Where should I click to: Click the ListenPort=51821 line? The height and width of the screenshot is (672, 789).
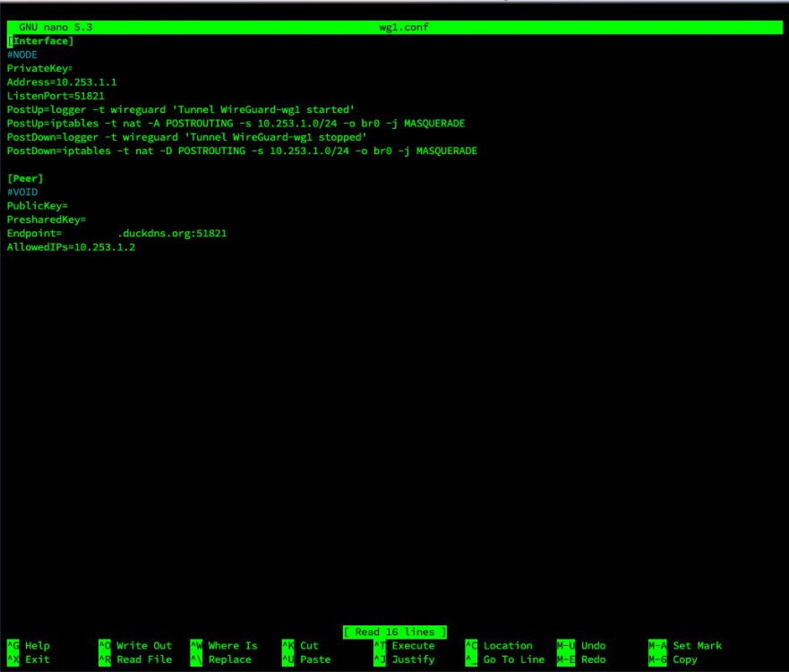click(56, 96)
